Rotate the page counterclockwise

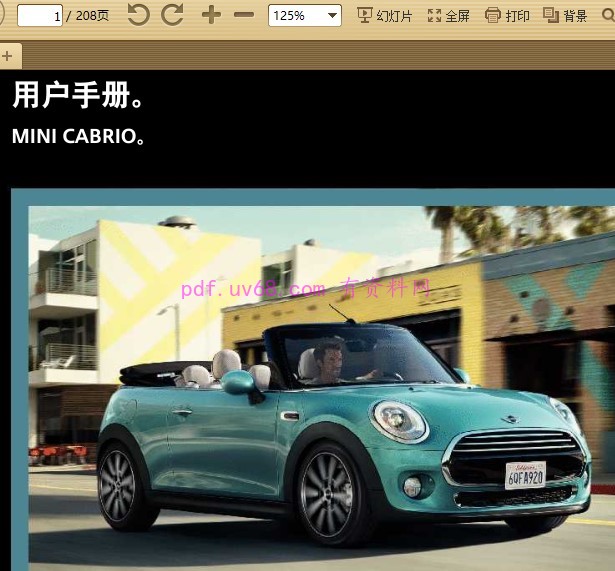pyautogui.click(x=138, y=15)
